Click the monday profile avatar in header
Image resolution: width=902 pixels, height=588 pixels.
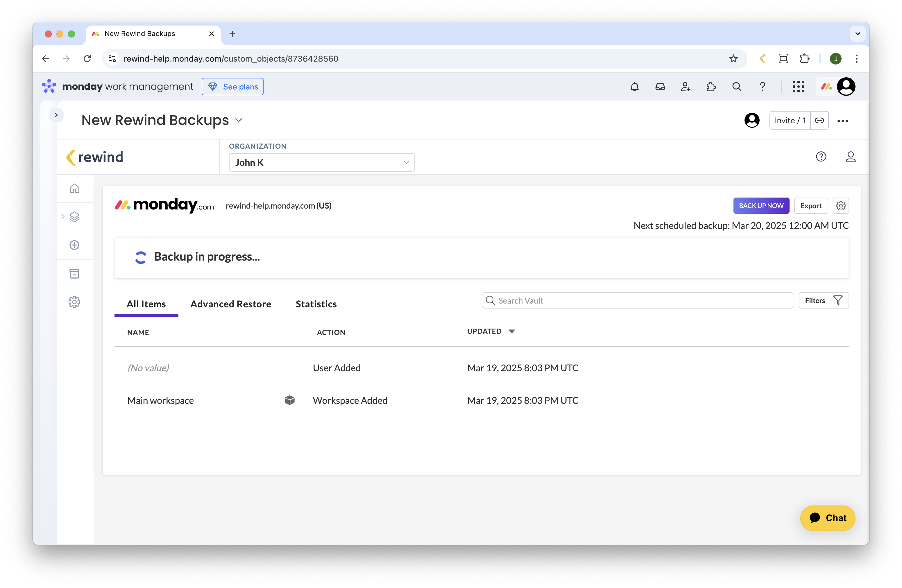(846, 87)
